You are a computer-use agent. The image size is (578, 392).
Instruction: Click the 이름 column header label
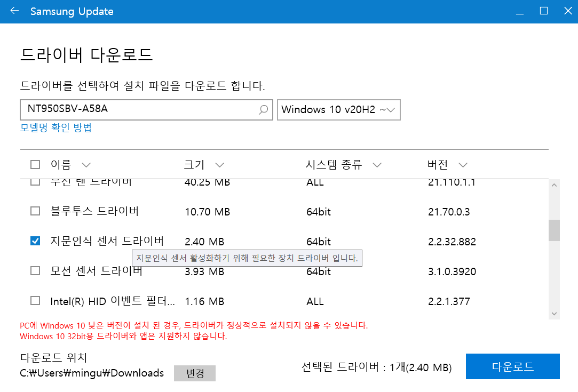[60, 164]
